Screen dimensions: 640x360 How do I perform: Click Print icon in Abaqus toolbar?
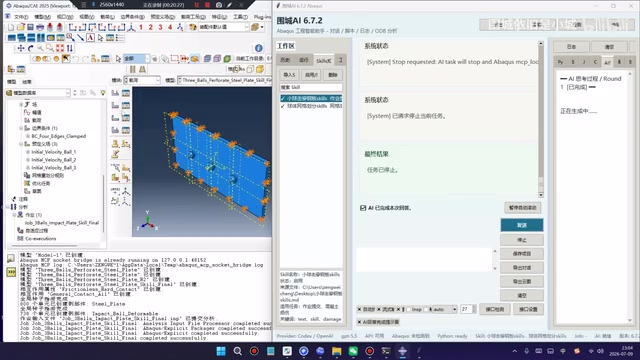click(40, 27)
